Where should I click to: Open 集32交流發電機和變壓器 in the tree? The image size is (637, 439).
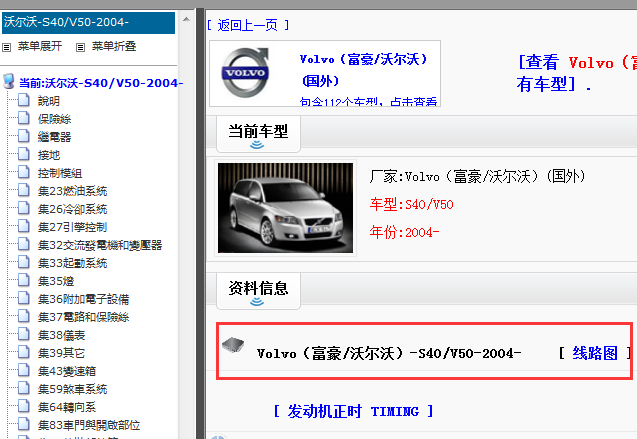pos(100,245)
